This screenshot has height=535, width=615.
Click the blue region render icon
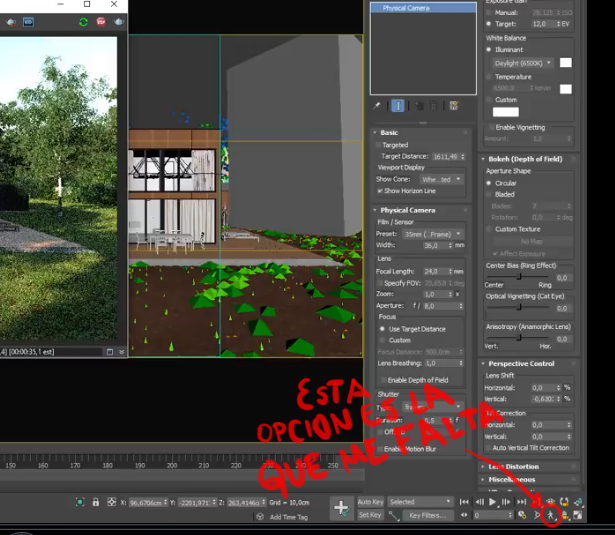pyautogui.click(x=28, y=22)
